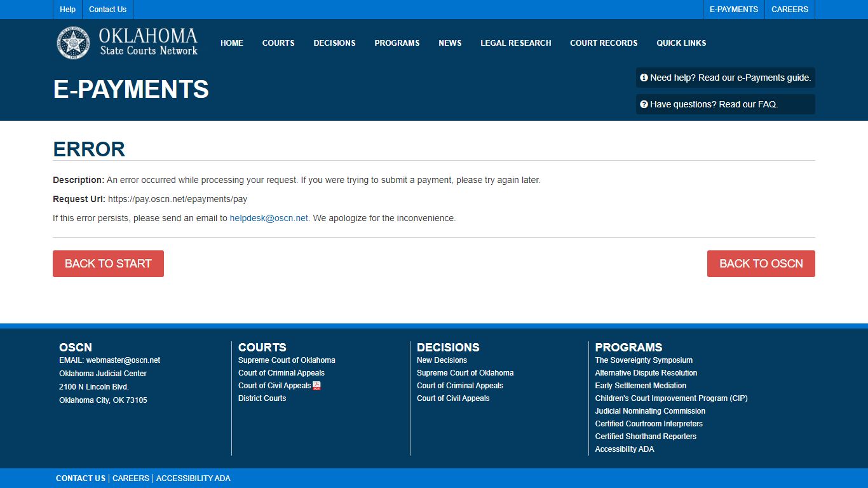Open the COURT RECORDS navigation menu
Screen dimensions: 868x488
pyautogui.click(x=604, y=43)
